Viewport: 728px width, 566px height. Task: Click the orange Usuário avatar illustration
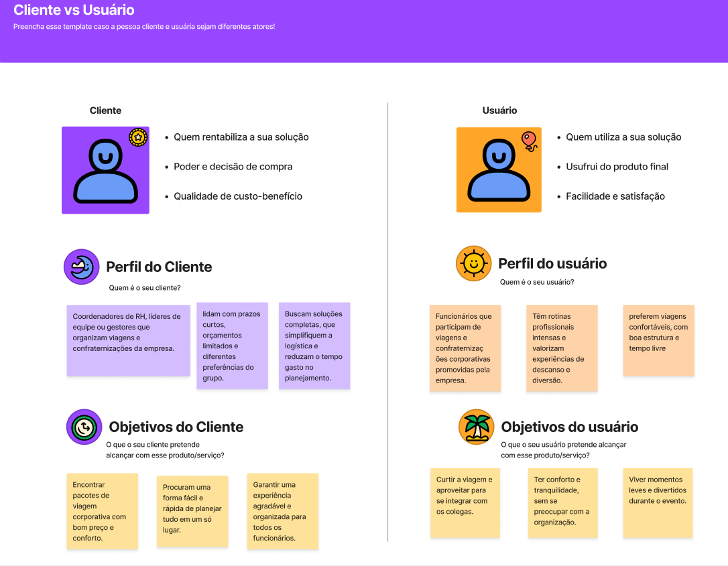point(499,170)
